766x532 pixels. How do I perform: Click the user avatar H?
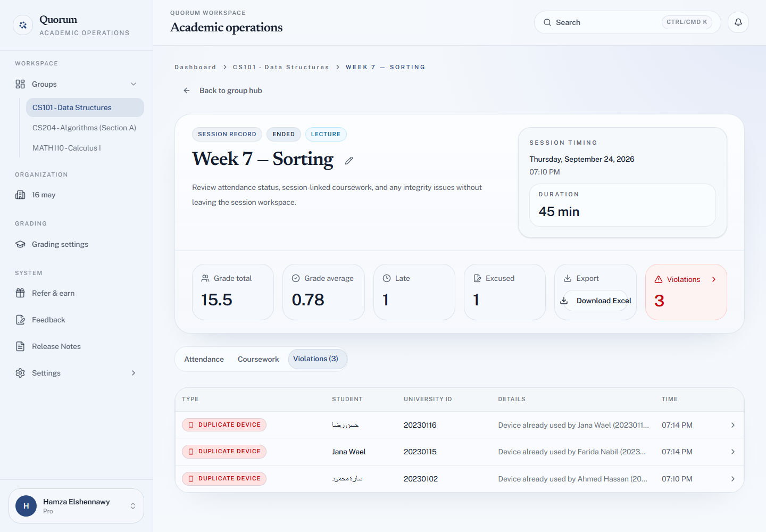(x=26, y=506)
